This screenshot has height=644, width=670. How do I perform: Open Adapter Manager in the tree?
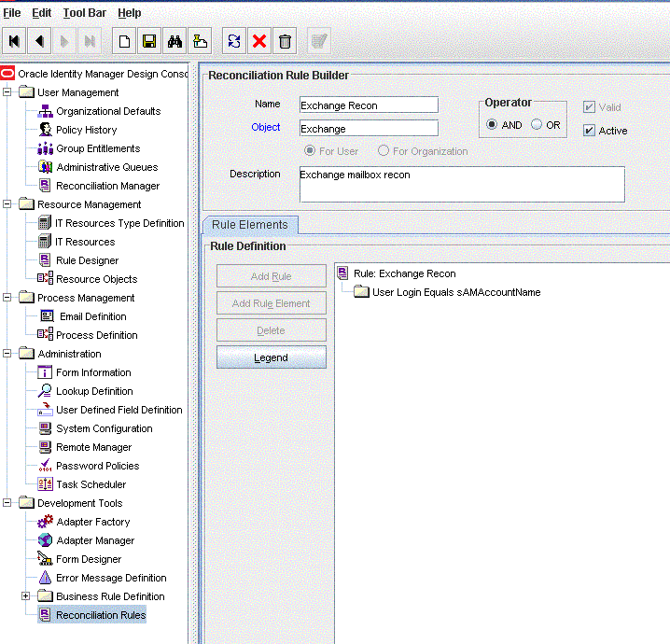pyautogui.click(x=95, y=540)
